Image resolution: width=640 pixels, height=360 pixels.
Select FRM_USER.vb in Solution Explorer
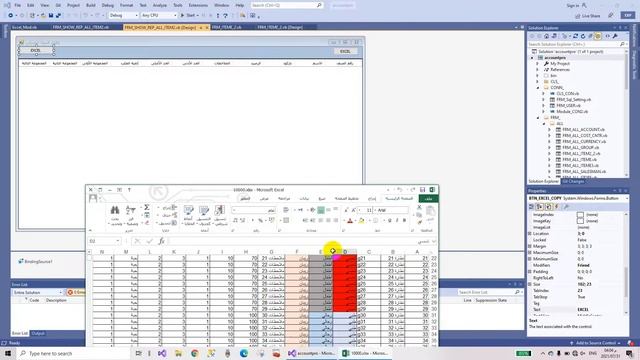[568, 105]
